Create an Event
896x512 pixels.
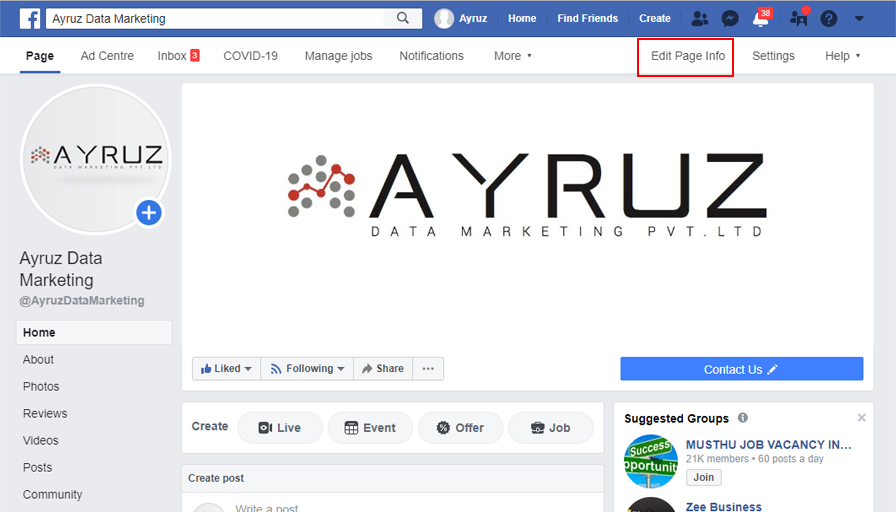point(370,427)
